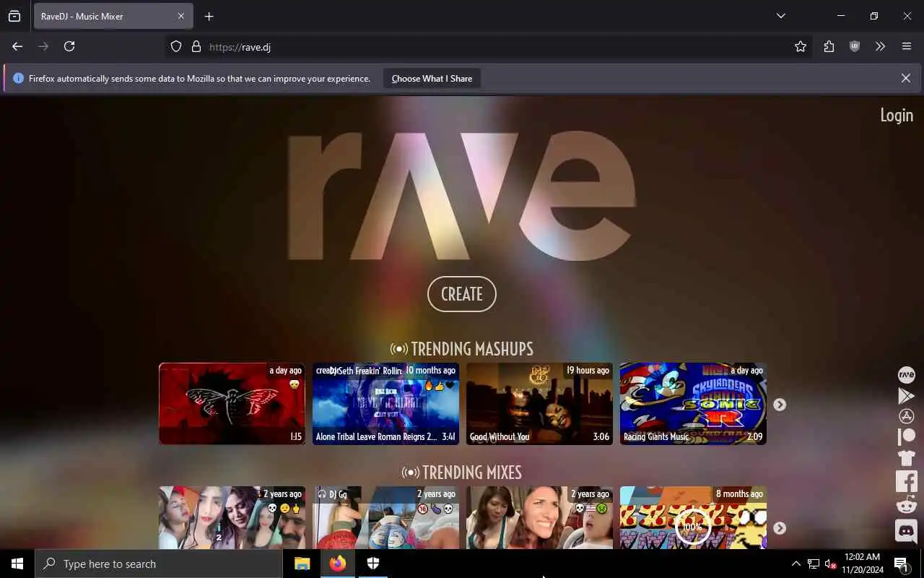Open the Firefox extensions puzzle icon
The image size is (924, 578).
click(x=829, y=46)
